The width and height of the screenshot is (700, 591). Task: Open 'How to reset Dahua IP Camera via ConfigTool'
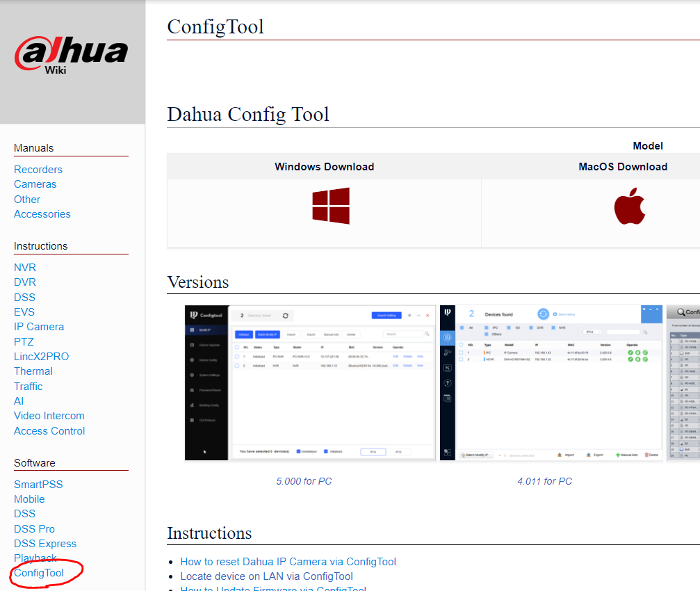click(x=288, y=562)
